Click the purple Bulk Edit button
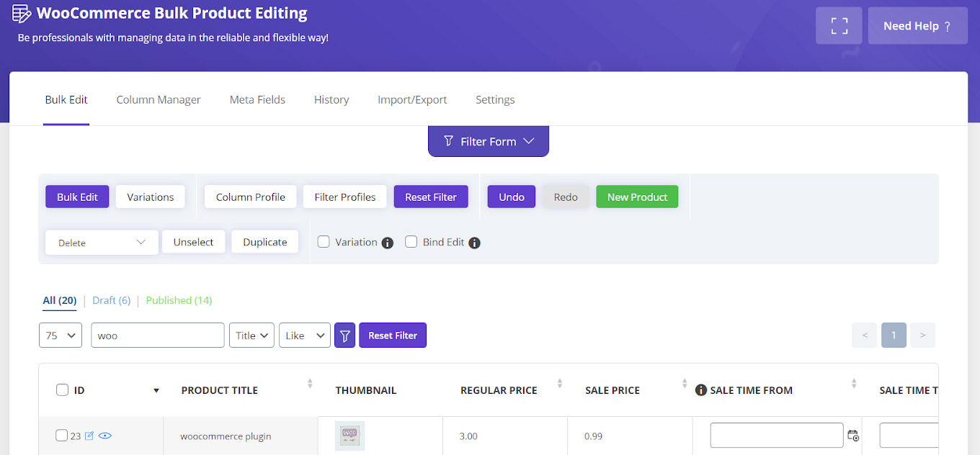Viewport: 980px width, 455px height. tap(77, 197)
